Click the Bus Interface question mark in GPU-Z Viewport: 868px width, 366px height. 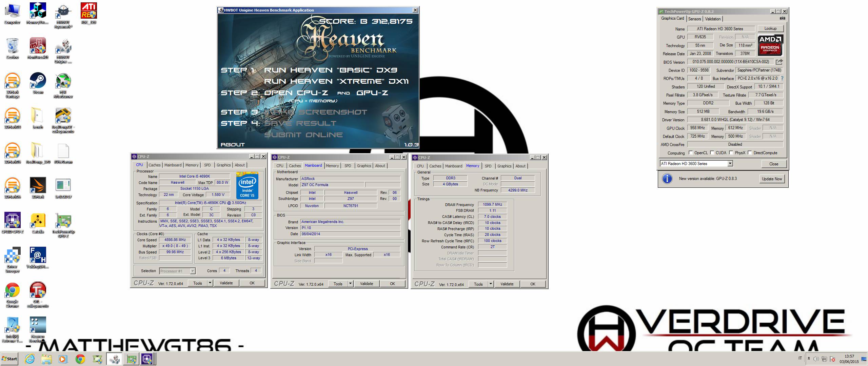click(x=782, y=78)
